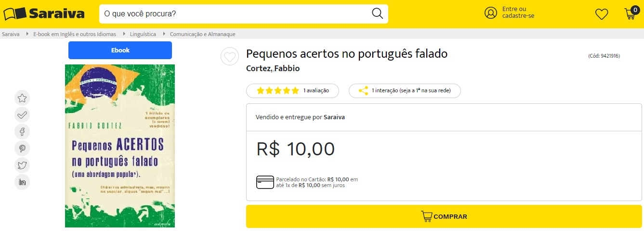Share the book on LinkedIn

coord(22,182)
